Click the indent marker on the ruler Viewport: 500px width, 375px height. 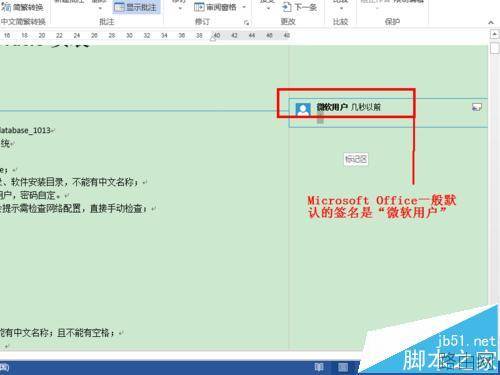213,38
